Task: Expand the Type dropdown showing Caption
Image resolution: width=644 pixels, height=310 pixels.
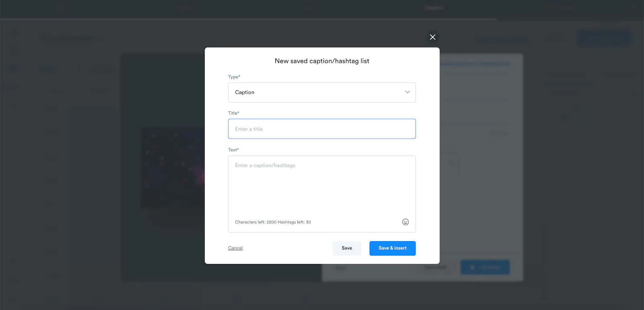Action: [322, 92]
